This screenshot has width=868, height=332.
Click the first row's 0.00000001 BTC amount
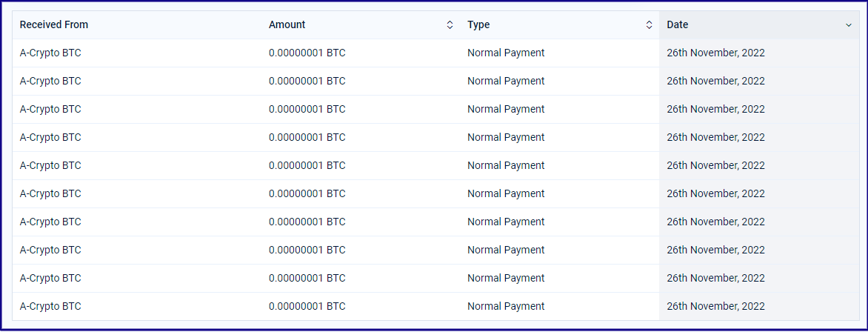pos(307,53)
